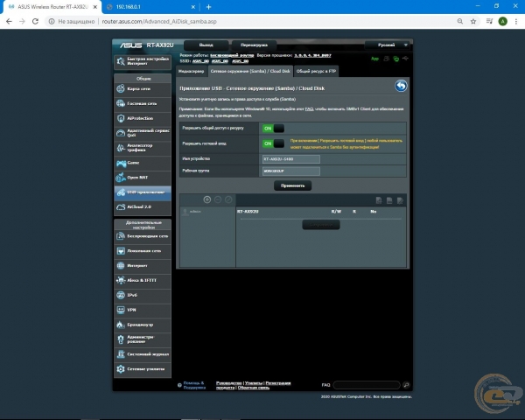Select the Samba / Cloud Disk tab

tap(250, 72)
